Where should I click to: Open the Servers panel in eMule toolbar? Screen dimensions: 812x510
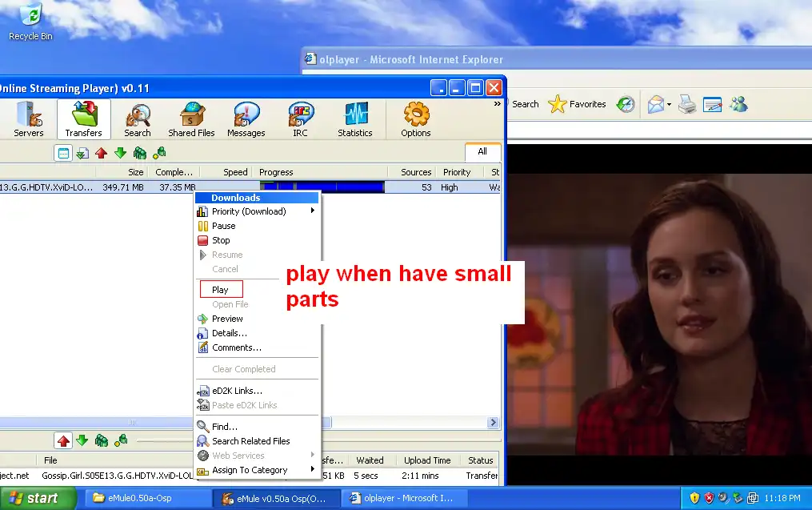29,120
